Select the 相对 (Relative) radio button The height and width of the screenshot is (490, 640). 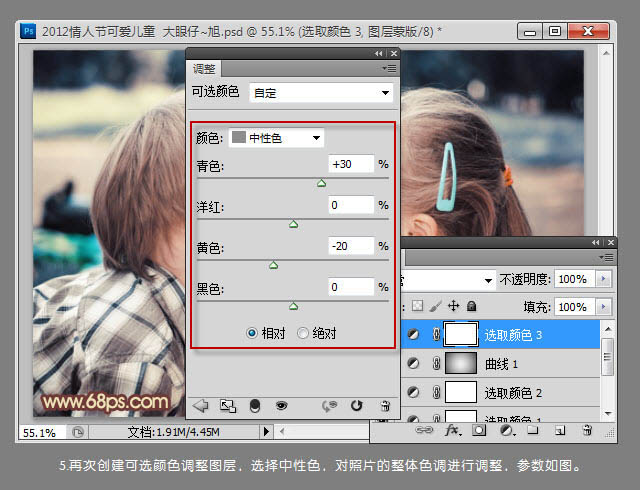coord(252,333)
